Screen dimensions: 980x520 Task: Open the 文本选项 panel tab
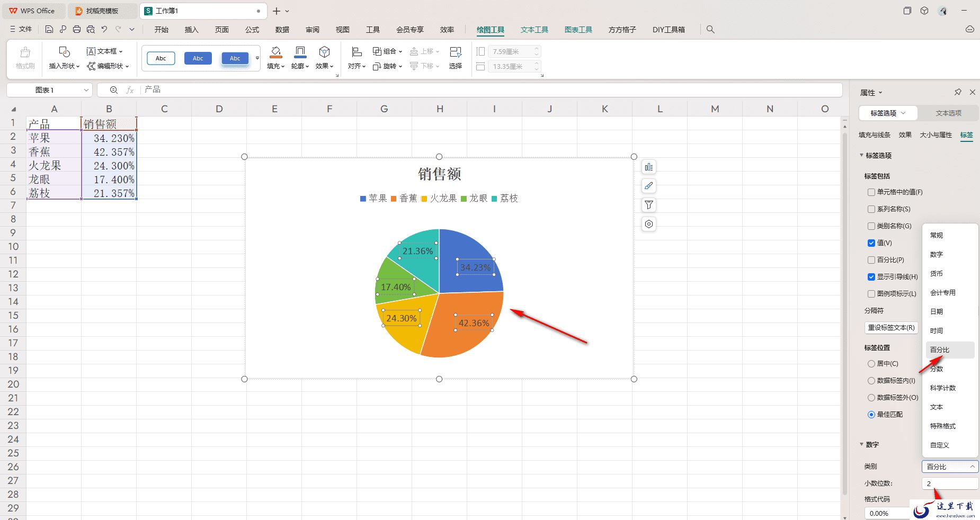pyautogui.click(x=948, y=113)
